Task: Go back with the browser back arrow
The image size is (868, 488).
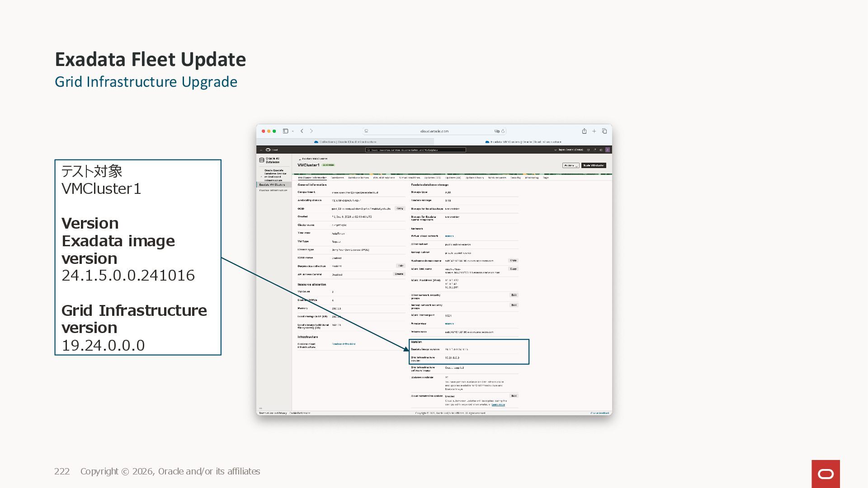Action: (x=302, y=131)
